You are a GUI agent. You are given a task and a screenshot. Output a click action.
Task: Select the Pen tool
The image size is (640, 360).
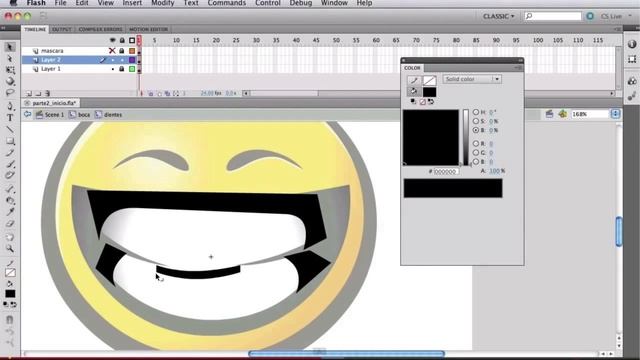(10, 107)
